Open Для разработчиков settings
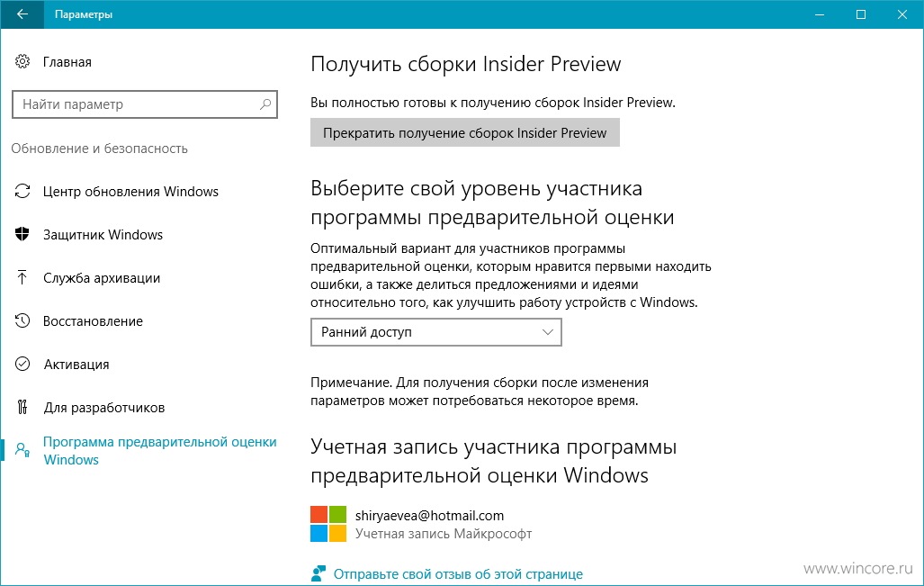The image size is (924, 586). [x=103, y=408]
